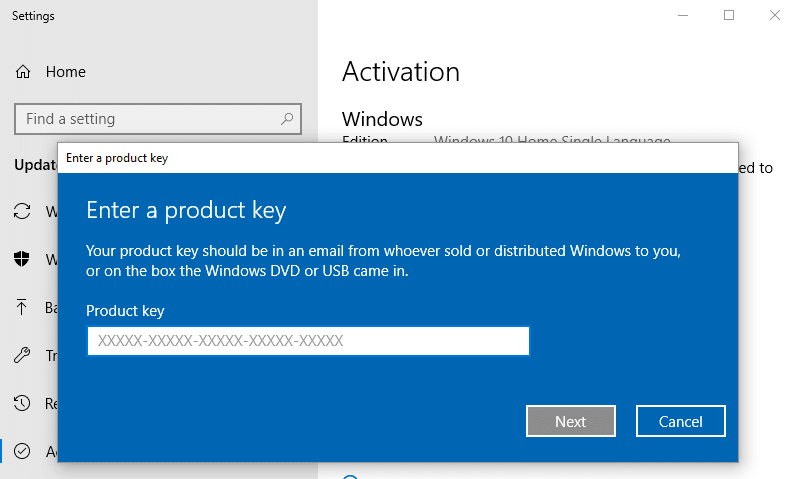Viewport: 797px width, 479px height.
Task: Click the Home icon in sidebar
Action: tap(24, 72)
